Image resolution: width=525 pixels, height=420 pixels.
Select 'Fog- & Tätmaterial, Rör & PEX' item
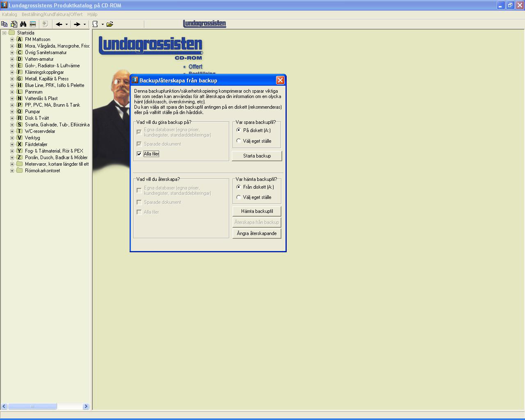click(54, 151)
